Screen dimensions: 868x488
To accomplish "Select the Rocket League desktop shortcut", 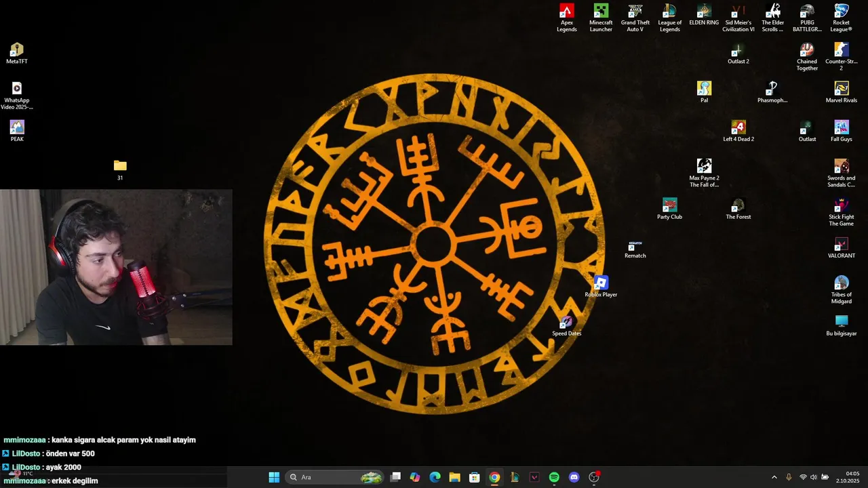I will pyautogui.click(x=842, y=18).
